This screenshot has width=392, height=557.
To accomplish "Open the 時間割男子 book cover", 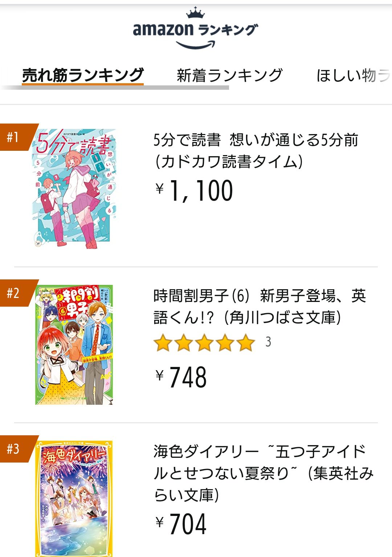I will (x=74, y=344).
